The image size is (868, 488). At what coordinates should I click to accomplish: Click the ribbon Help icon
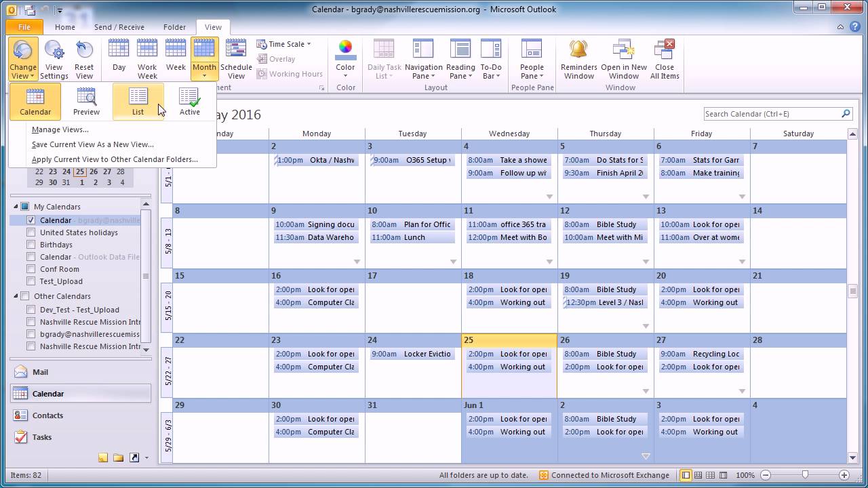click(856, 27)
